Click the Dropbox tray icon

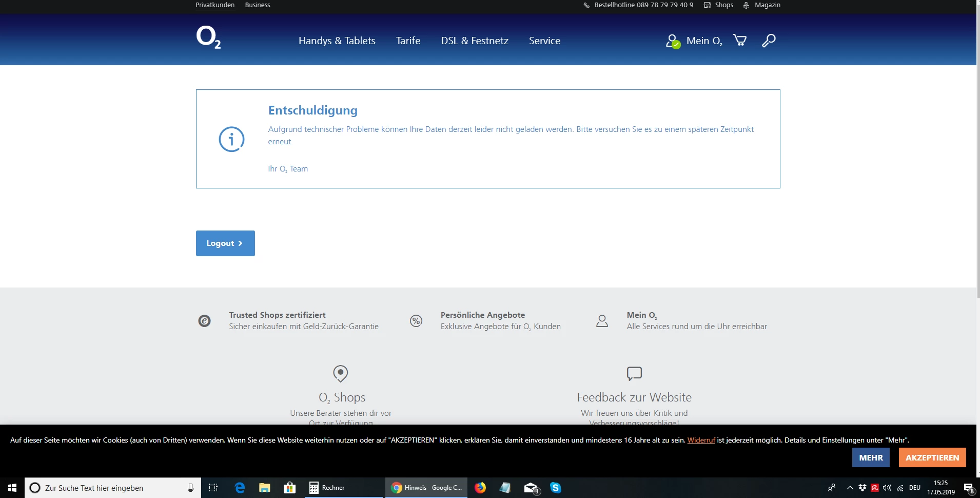(863, 488)
